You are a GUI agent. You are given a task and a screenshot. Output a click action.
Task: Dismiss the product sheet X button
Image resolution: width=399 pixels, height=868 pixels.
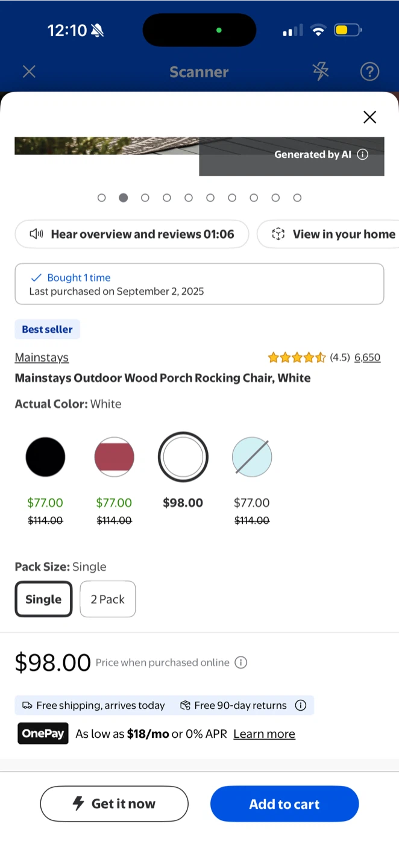pyautogui.click(x=369, y=117)
